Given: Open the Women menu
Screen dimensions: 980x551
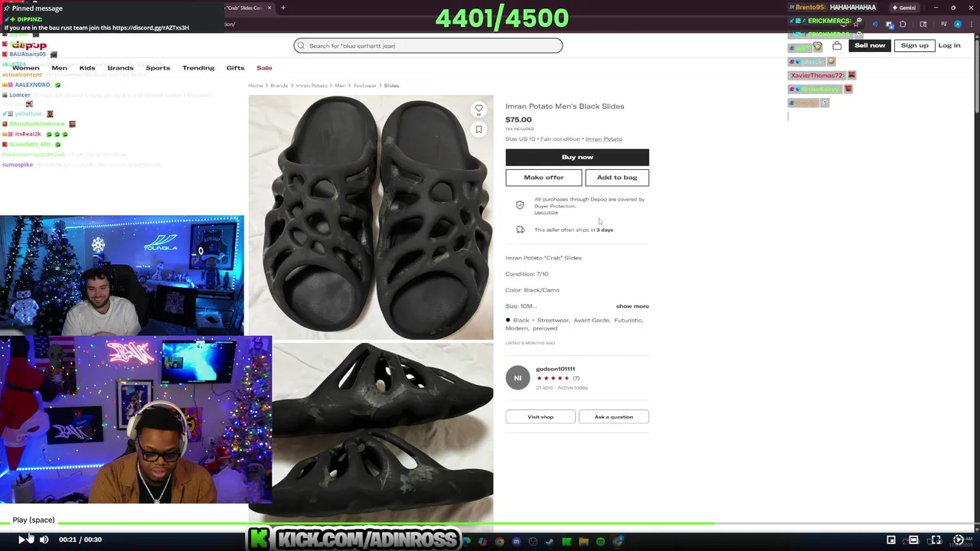Looking at the screenshot, I should [25, 68].
